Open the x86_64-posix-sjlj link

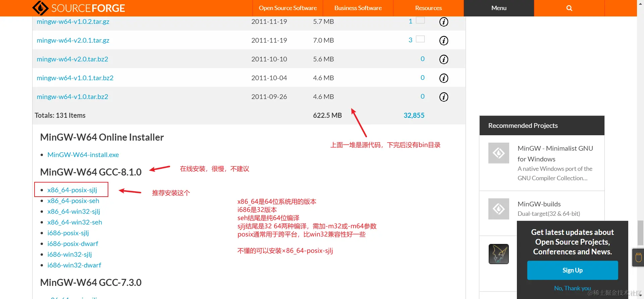tap(72, 190)
